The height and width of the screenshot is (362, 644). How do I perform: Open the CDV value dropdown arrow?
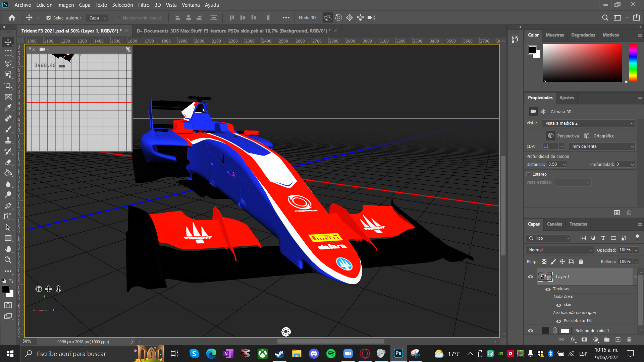pyautogui.click(x=562, y=146)
